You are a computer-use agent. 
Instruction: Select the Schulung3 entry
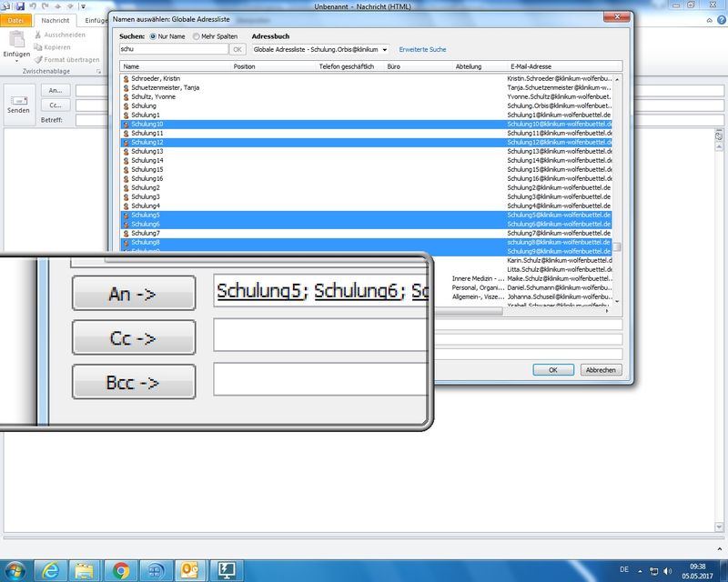[x=366, y=196]
